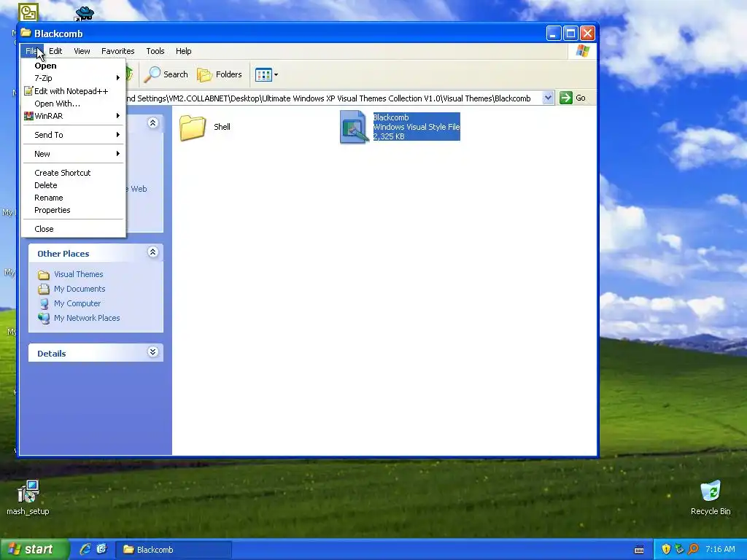Click the Blackcomb file name label
Screen dimensions: 747x560
pyautogui.click(x=391, y=117)
